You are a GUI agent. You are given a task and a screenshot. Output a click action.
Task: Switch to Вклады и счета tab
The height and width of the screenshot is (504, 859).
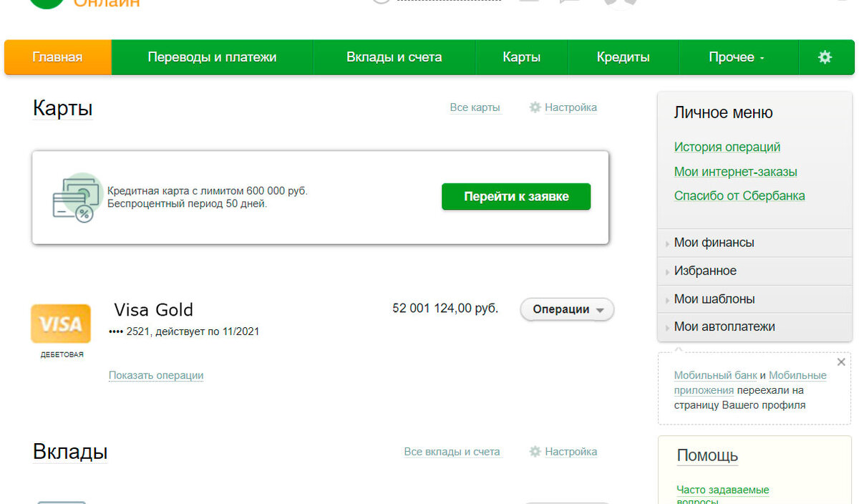394,57
